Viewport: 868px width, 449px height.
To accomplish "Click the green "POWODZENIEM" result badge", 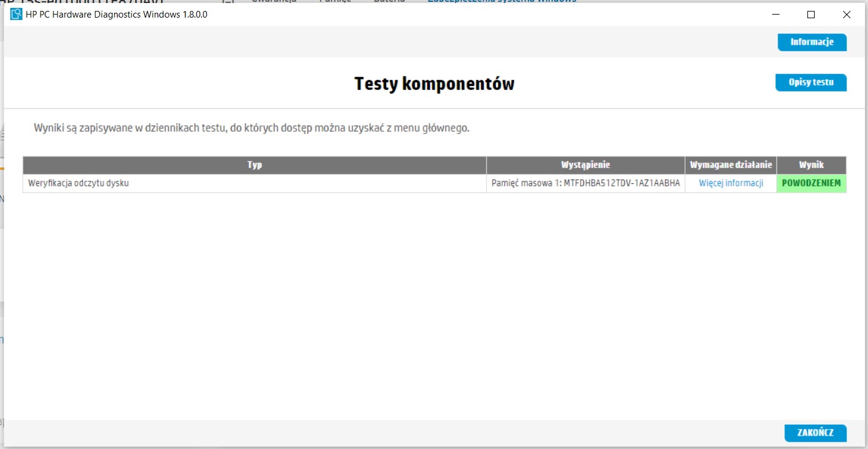I will pos(812,182).
